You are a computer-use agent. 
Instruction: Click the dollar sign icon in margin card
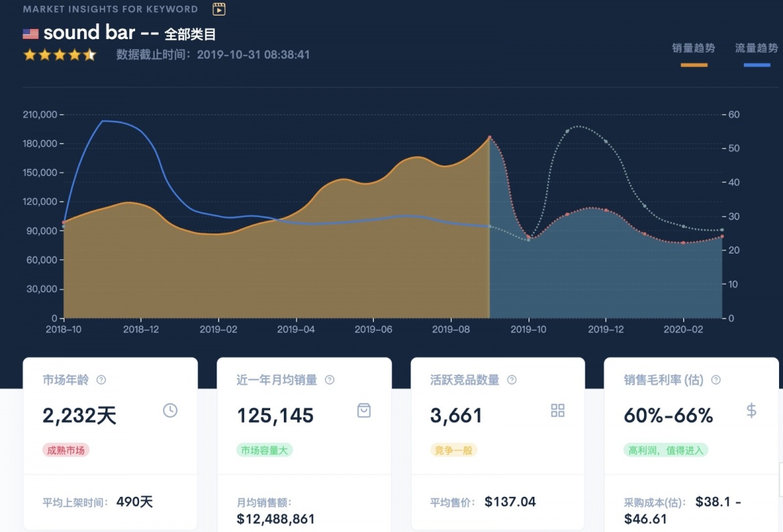pos(751,410)
